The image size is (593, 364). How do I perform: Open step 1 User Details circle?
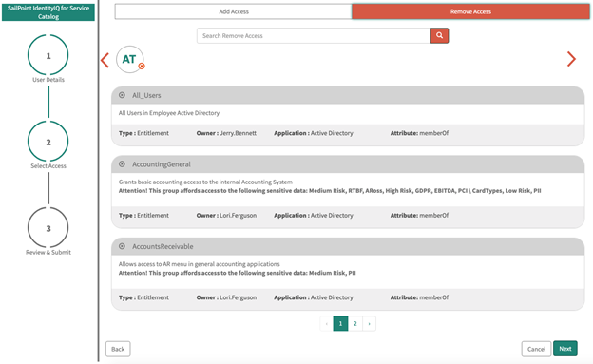pos(48,55)
